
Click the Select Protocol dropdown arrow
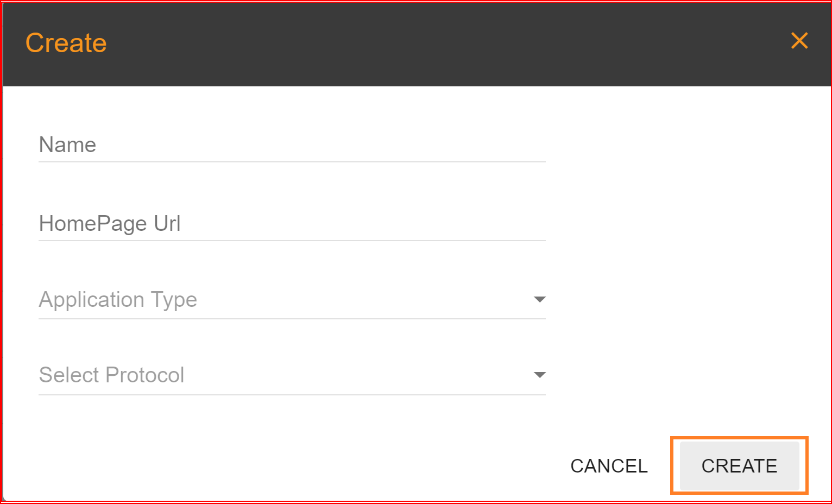click(539, 375)
